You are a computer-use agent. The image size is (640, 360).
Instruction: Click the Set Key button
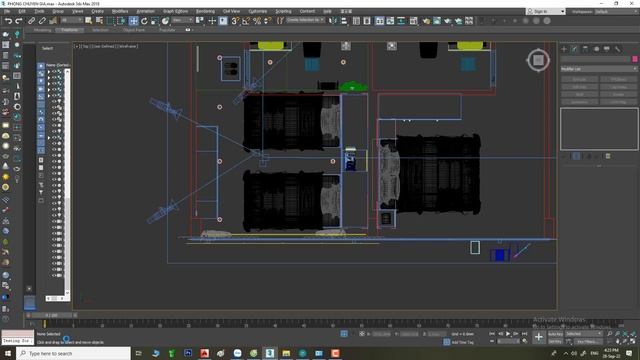[555, 342]
